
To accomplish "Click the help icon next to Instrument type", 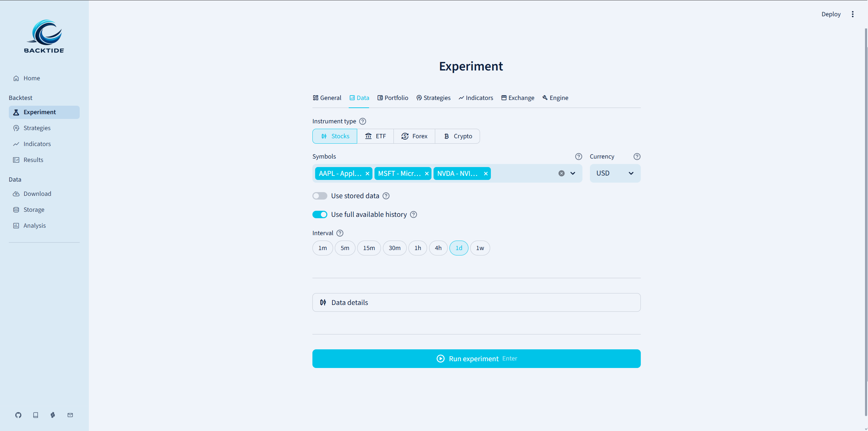I will coord(363,121).
